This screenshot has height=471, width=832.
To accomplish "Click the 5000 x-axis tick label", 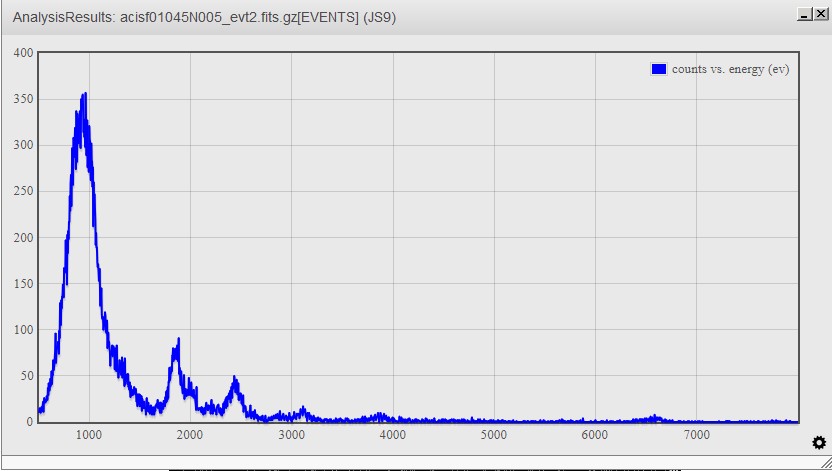I will [x=493, y=435].
